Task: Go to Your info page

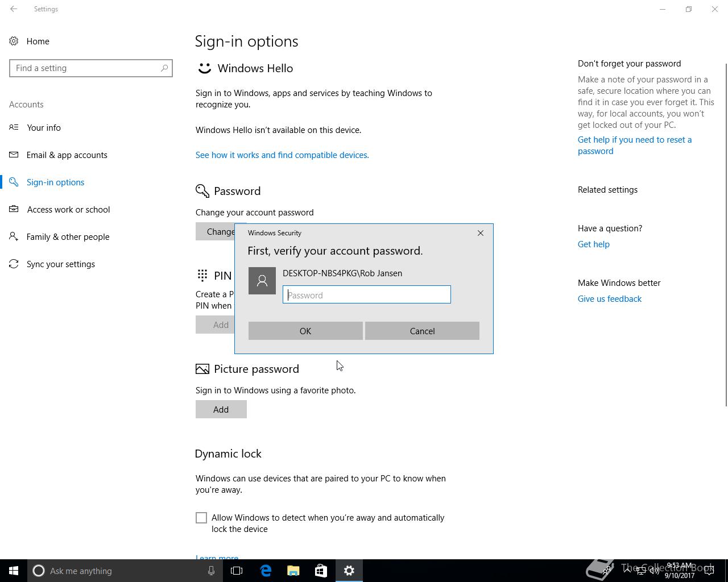Action: [44, 127]
